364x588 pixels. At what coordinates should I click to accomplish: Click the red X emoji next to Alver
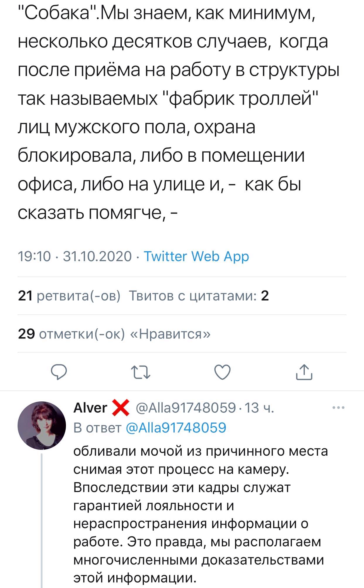coord(121,408)
